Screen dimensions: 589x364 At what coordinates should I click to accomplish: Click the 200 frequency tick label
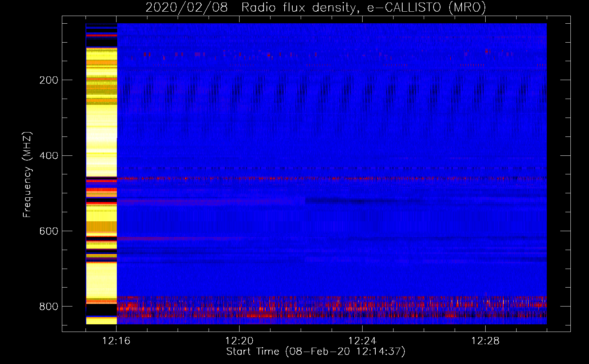48,80
